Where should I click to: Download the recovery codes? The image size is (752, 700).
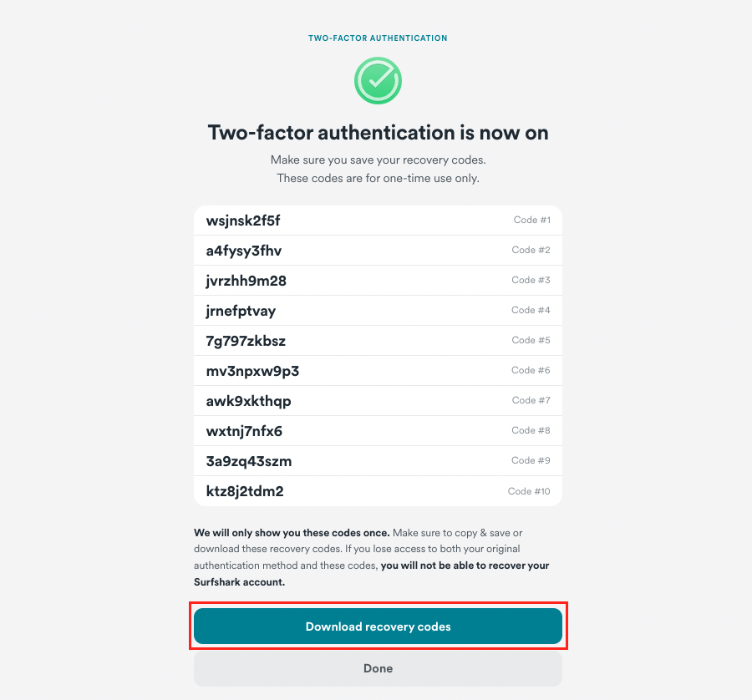point(378,626)
